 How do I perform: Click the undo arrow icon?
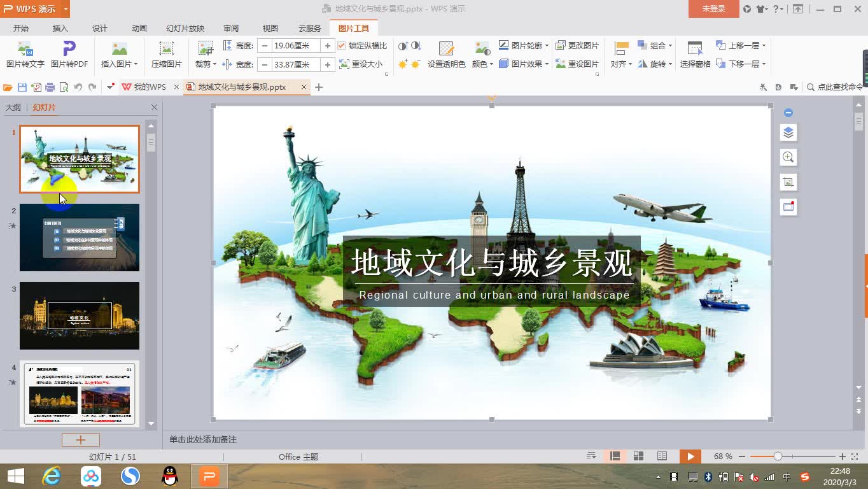(x=78, y=87)
